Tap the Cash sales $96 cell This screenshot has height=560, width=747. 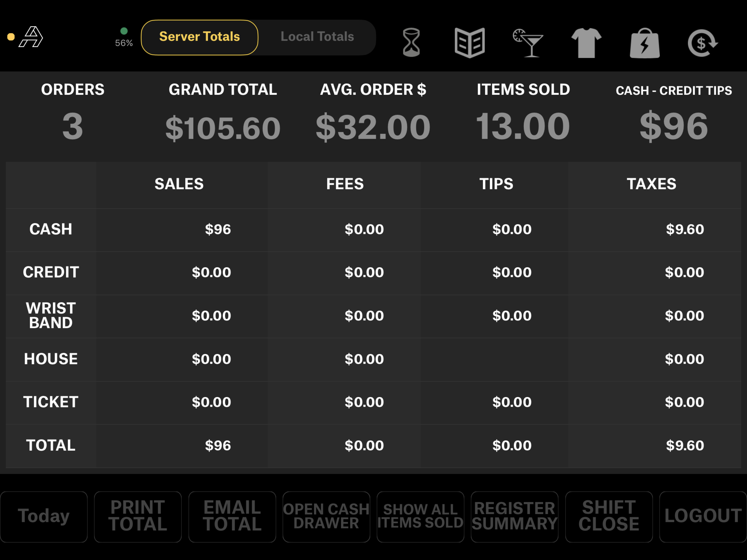218,230
